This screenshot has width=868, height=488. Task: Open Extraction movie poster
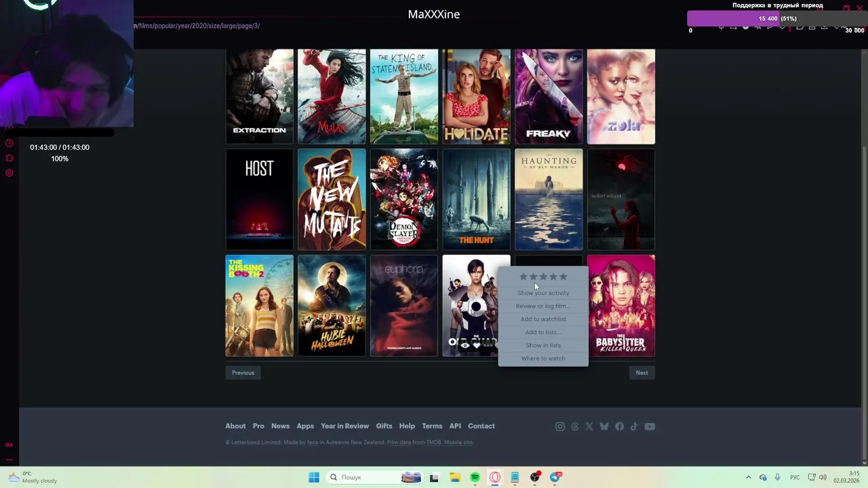(x=260, y=96)
